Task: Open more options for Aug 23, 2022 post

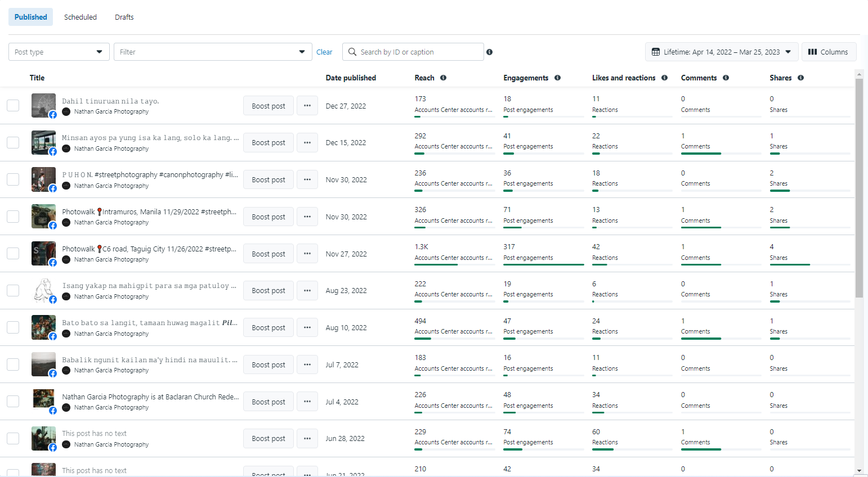Action: [x=307, y=290]
